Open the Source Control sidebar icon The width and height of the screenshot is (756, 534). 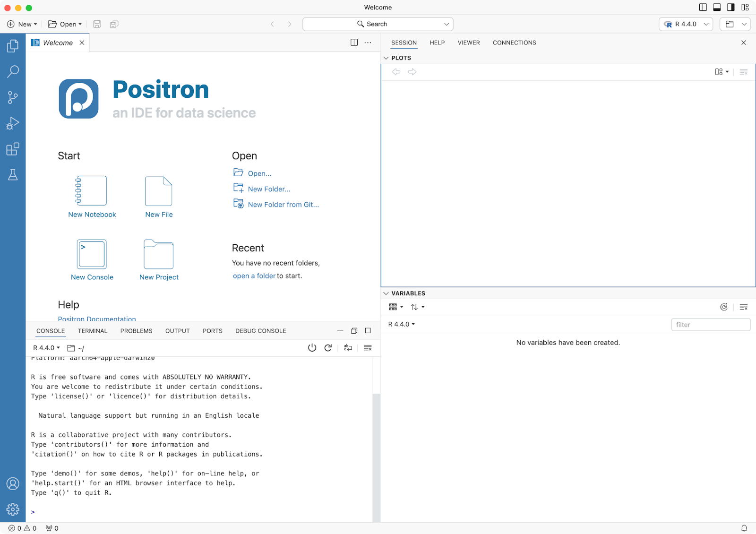pyautogui.click(x=13, y=97)
